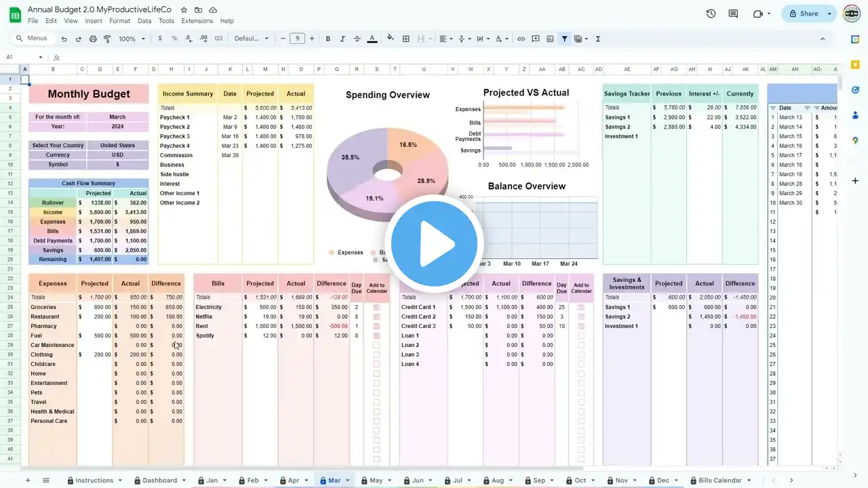Open the Extensions menu
The width and height of the screenshot is (868, 488).
click(x=197, y=21)
